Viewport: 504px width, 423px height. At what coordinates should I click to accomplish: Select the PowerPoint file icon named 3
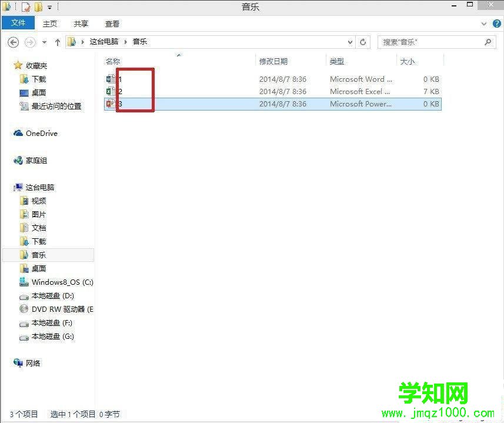tap(111, 104)
